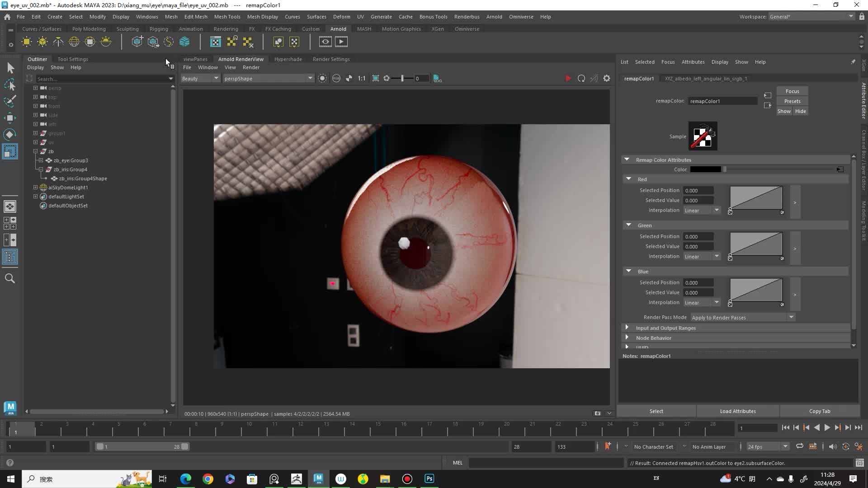Open the Arnold RenderView shelf icon
This screenshot has width=868, height=488.
325,42
